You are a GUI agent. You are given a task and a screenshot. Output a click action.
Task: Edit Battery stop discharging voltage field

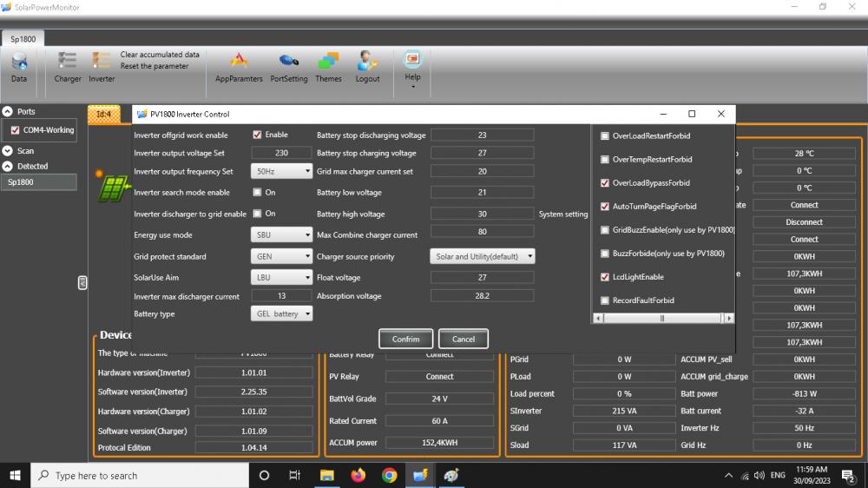482,135
